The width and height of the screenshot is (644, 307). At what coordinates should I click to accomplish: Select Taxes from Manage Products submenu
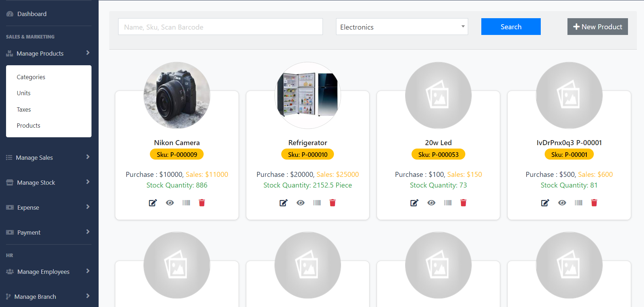tap(24, 109)
